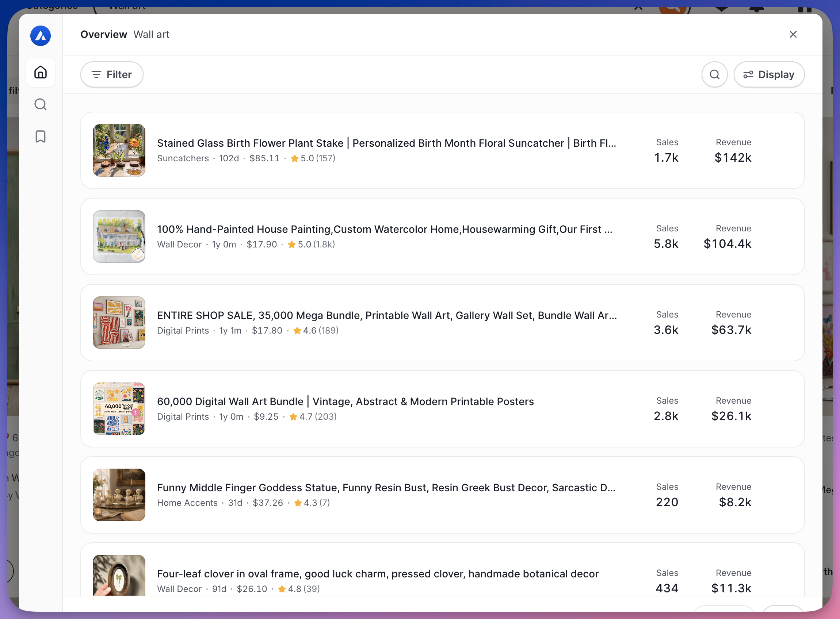Click 100% Hand-Painted House Painting title
840x619 pixels.
click(385, 229)
